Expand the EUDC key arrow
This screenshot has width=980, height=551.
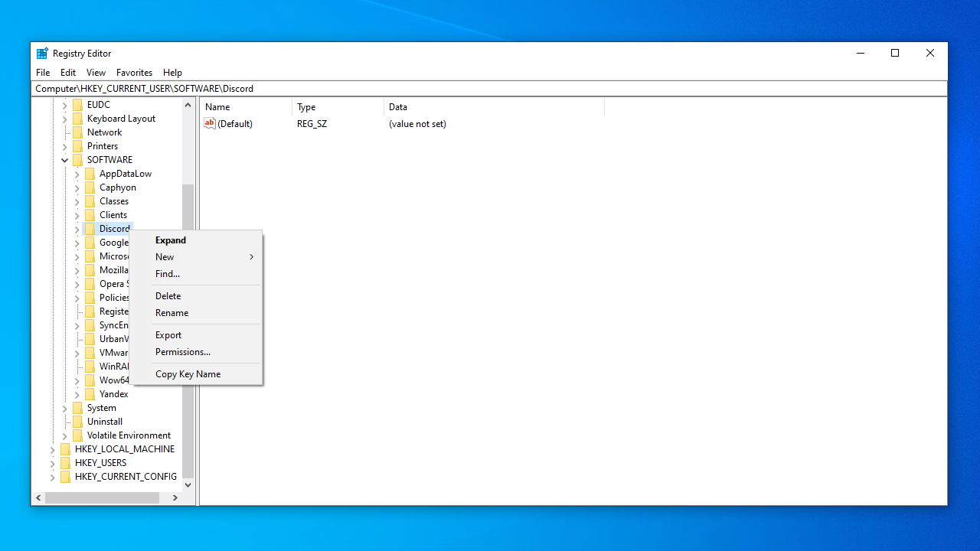65,105
